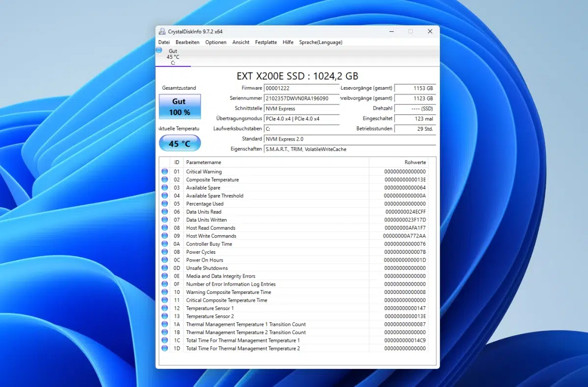
Task: Open the Bearbeiten menu
Action: (x=187, y=42)
